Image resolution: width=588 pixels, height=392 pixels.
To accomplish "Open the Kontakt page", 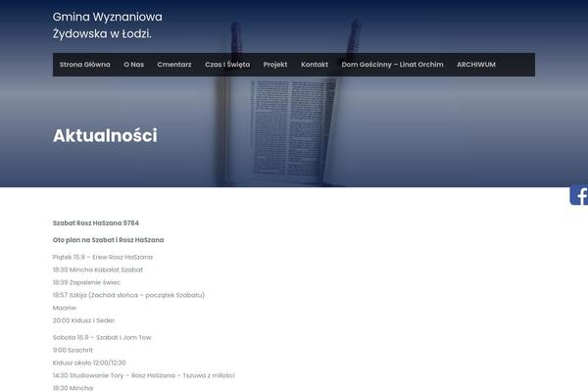I will [x=315, y=65].
